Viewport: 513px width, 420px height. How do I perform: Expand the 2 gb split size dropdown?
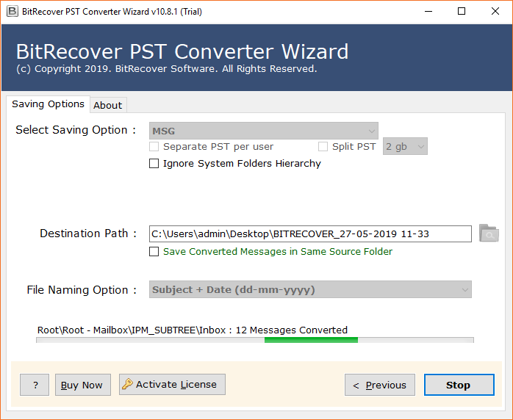pyautogui.click(x=405, y=146)
